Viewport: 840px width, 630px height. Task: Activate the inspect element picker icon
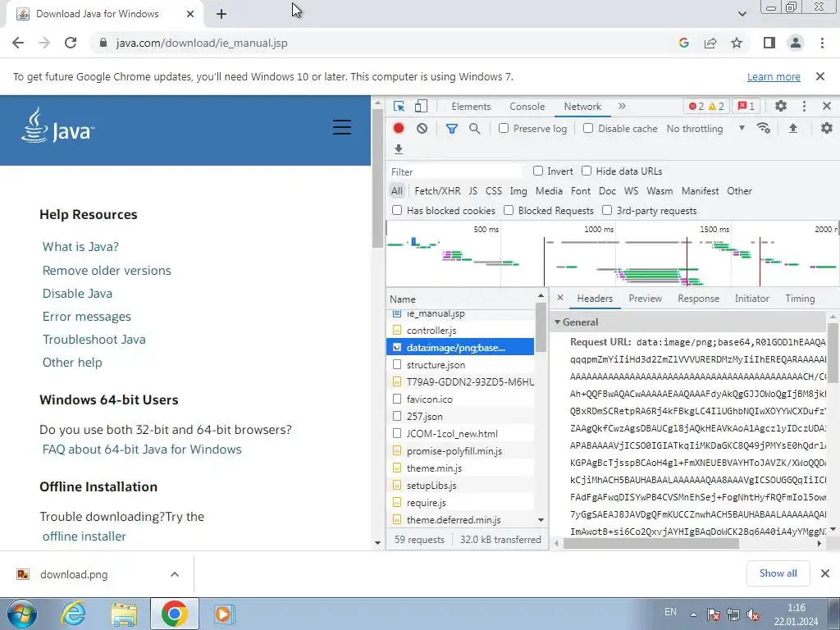[399, 106]
